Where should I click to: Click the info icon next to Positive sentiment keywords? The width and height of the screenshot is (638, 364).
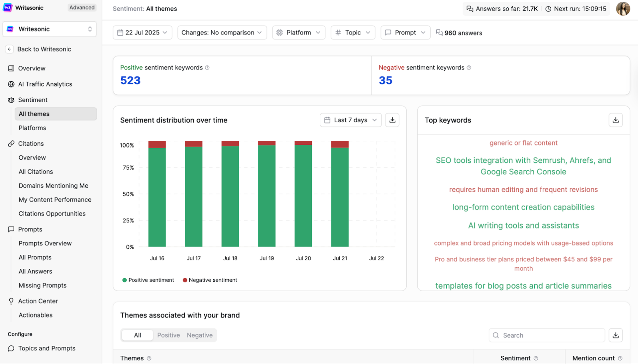click(x=207, y=68)
